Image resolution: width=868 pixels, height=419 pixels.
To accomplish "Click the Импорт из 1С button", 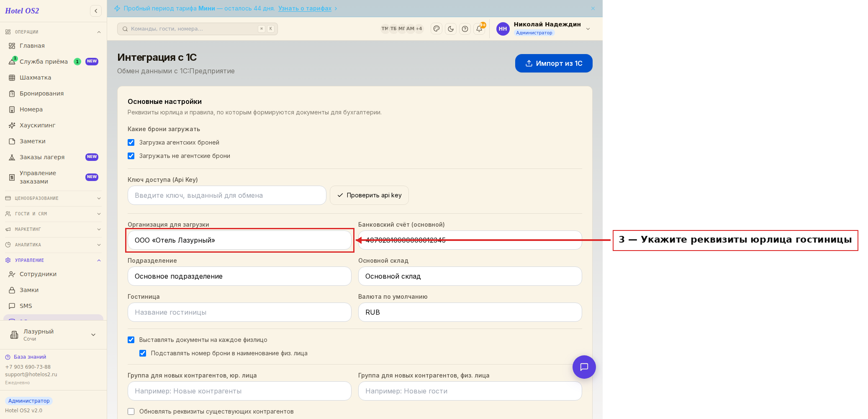I will click(x=554, y=63).
